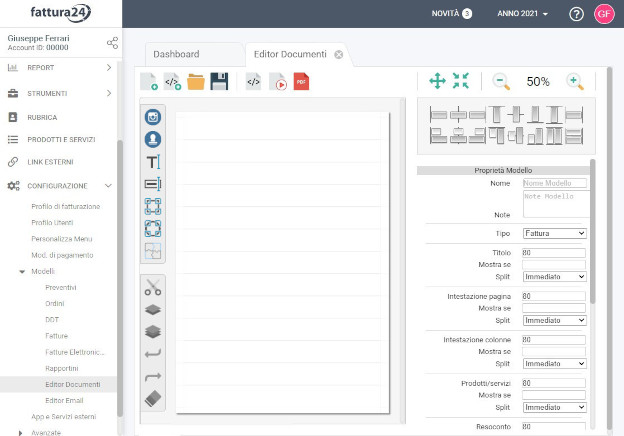Click the Nome Modello input field
Viewport: 624px width, 436px height.
[554, 183]
